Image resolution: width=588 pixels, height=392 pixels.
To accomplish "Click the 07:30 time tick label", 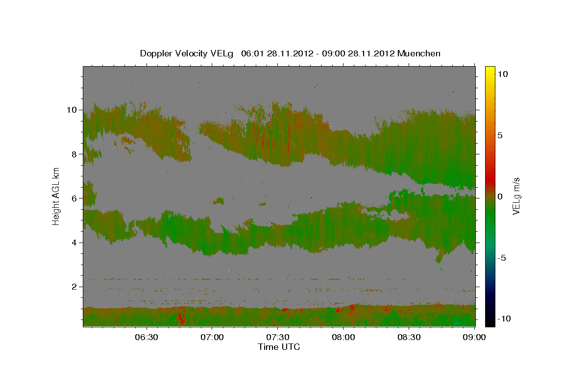I will click(278, 337).
